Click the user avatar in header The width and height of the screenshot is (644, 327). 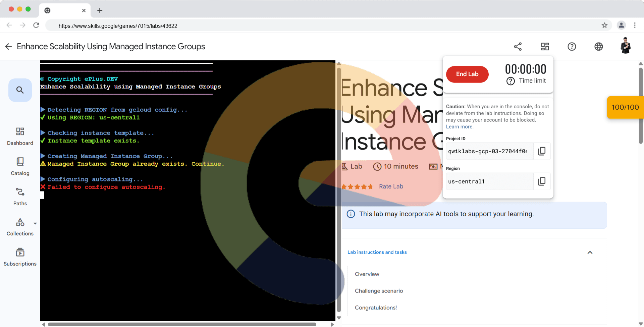(625, 46)
